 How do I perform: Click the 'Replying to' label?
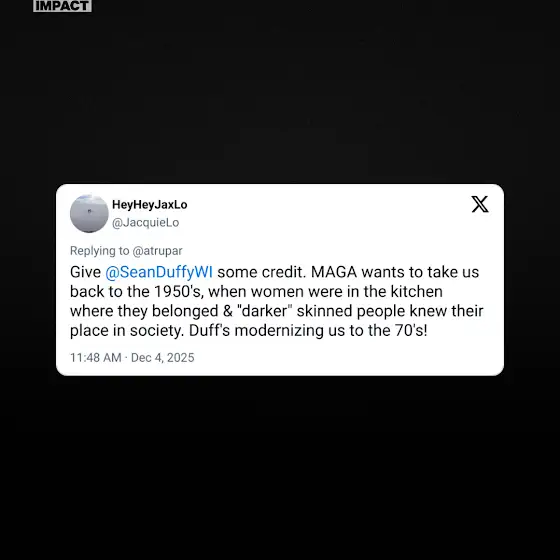click(x=100, y=251)
